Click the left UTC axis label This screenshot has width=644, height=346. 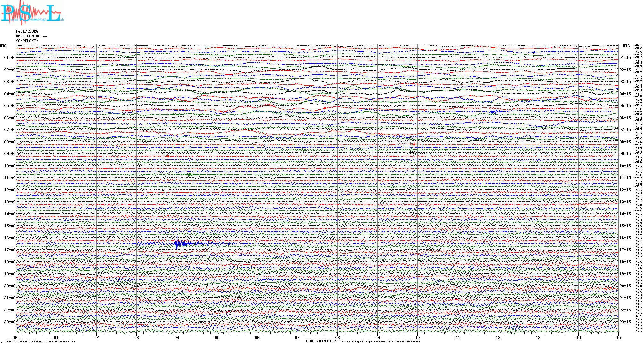pos(3,46)
